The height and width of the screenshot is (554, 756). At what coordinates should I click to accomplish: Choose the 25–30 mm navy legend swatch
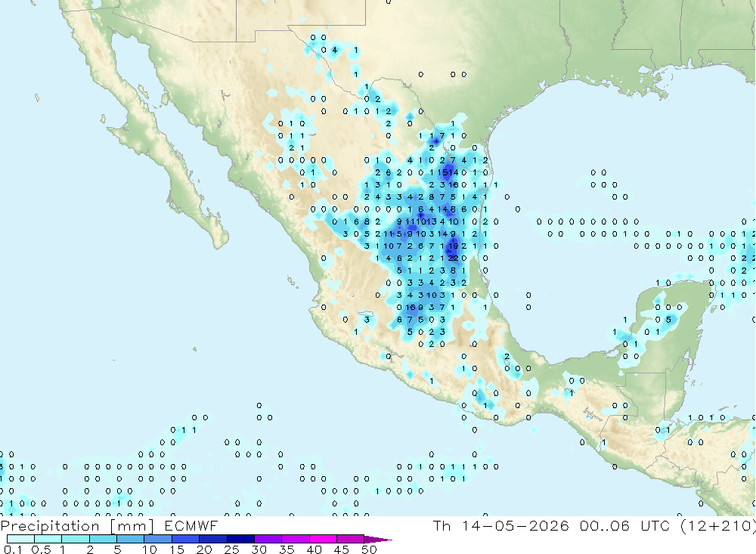240,539
